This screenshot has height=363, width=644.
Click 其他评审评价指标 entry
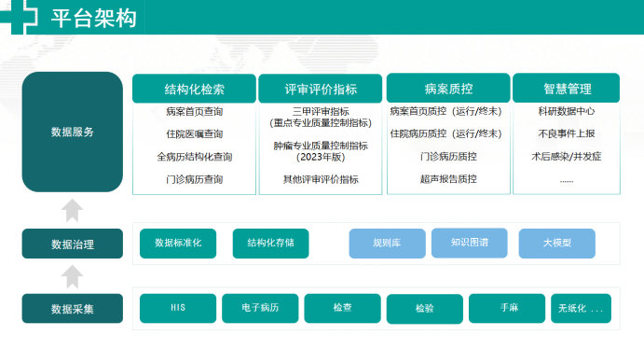pyautogui.click(x=321, y=179)
